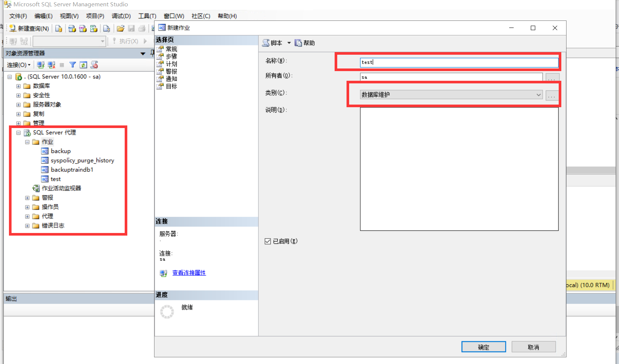The width and height of the screenshot is (619, 364).
Task: Open the 对象资源管理器 panel options arrow
Action: 143,54
